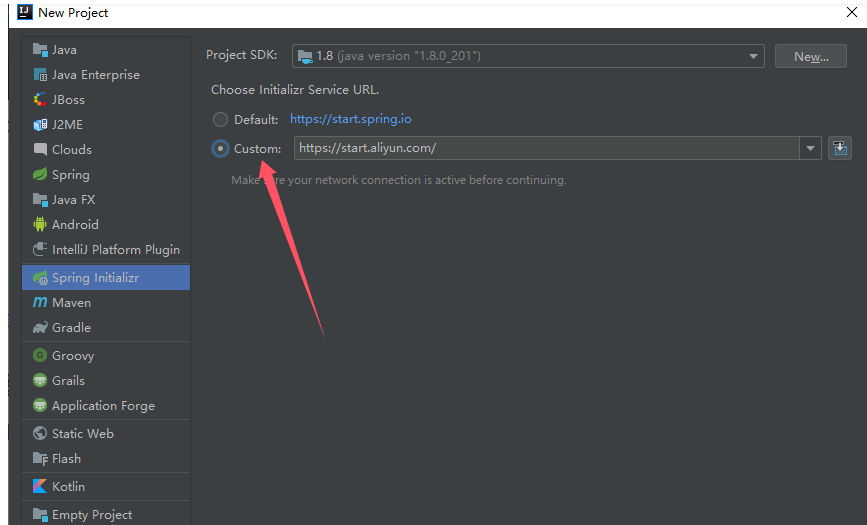Select the IntelliJ Platform Plugin label
Viewport: 867px width, 525px height.
click(116, 250)
